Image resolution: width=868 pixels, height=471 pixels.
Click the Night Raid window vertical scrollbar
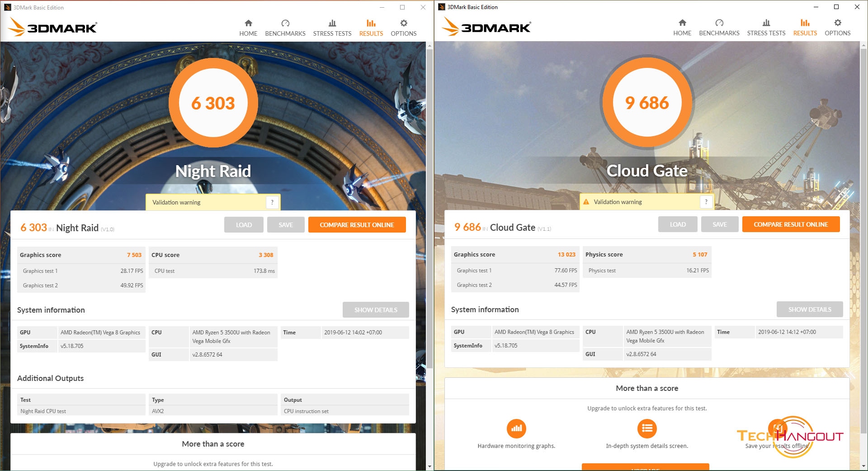point(429,208)
